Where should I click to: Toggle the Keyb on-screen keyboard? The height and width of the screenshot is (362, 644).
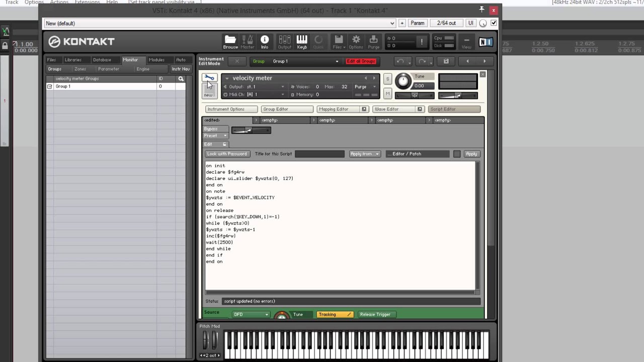point(302,42)
